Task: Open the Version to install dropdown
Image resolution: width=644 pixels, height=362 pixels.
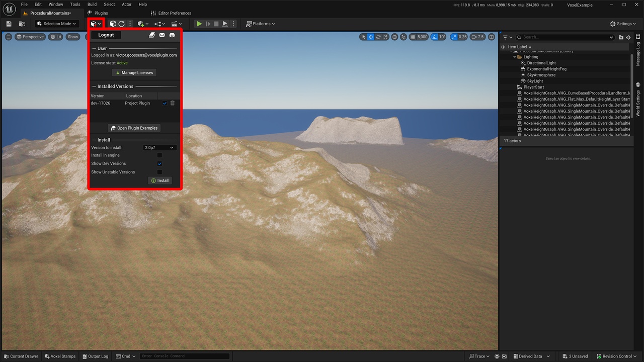Action: pos(159,148)
